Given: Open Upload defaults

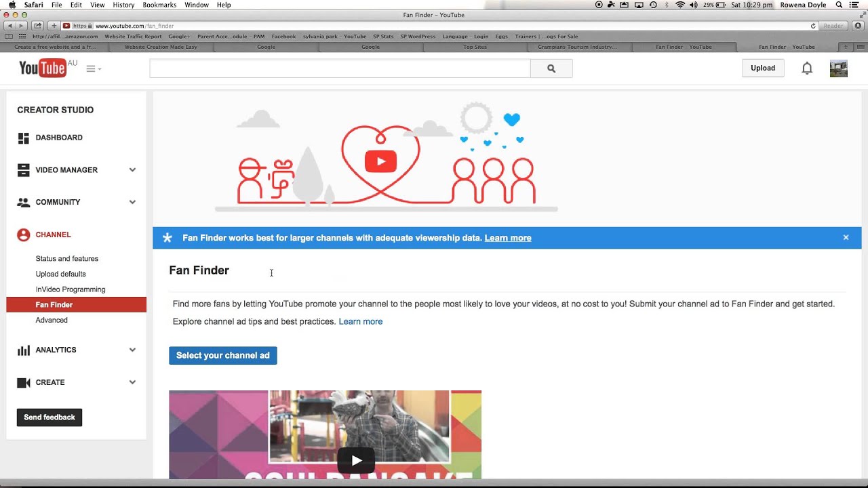Looking at the screenshot, I should coord(61,274).
